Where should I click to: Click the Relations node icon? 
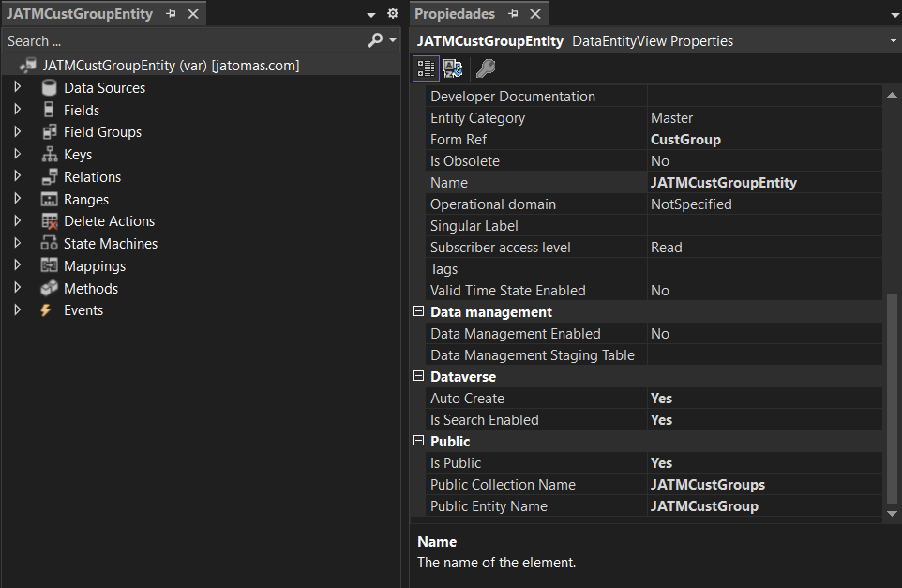point(50,176)
